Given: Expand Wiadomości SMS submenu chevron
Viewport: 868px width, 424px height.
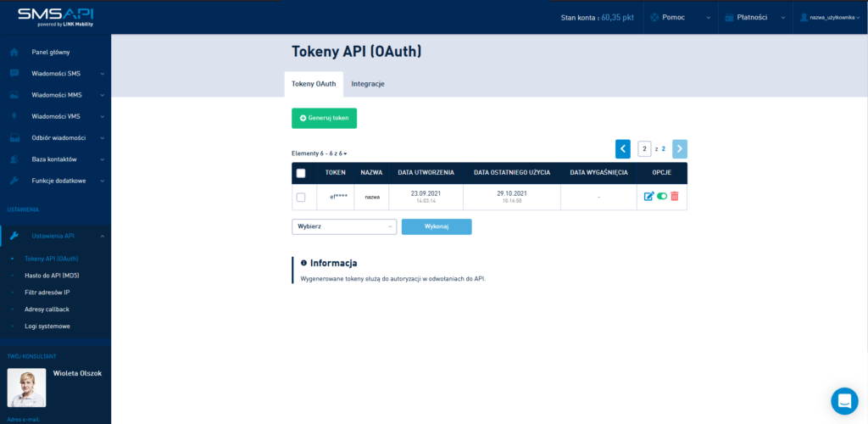Looking at the screenshot, I should coord(103,74).
